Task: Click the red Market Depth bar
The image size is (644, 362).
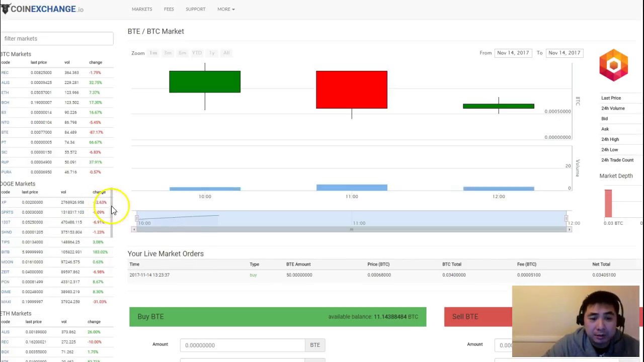Action: [x=608, y=204]
